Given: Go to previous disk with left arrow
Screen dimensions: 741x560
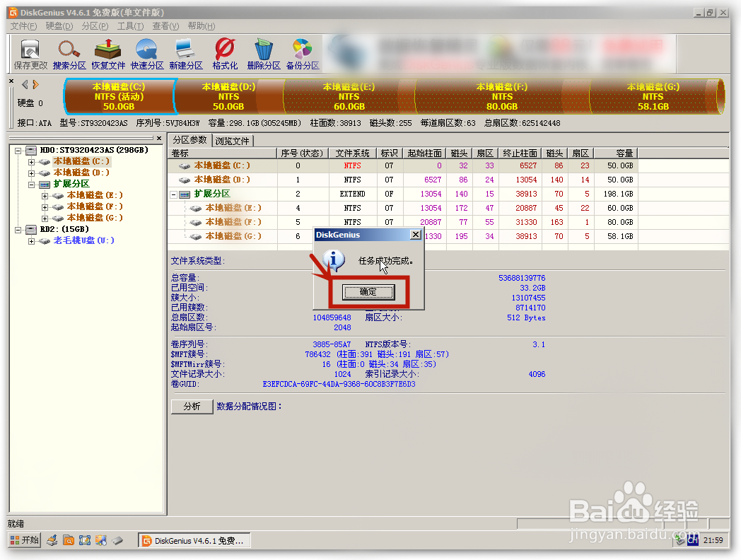Looking at the screenshot, I should [x=25, y=85].
